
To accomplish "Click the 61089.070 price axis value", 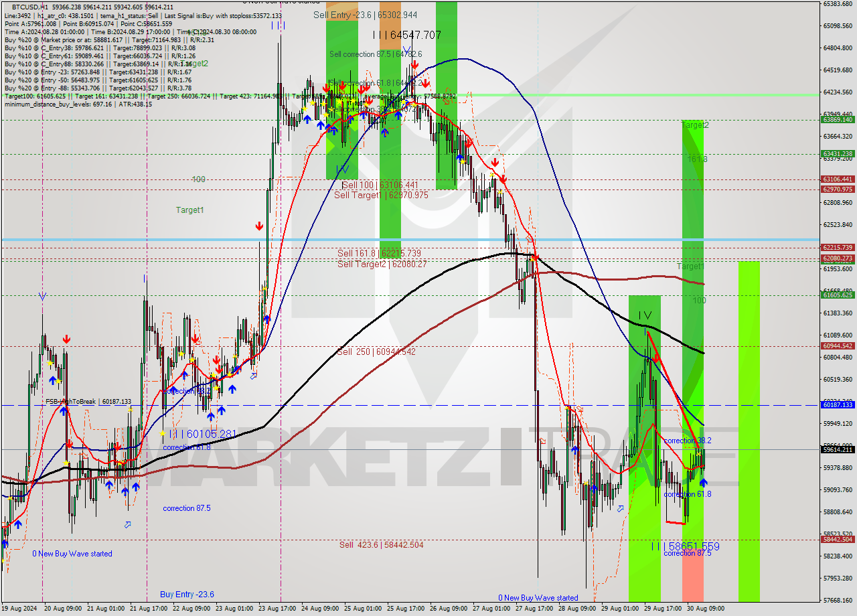I will (x=838, y=335).
